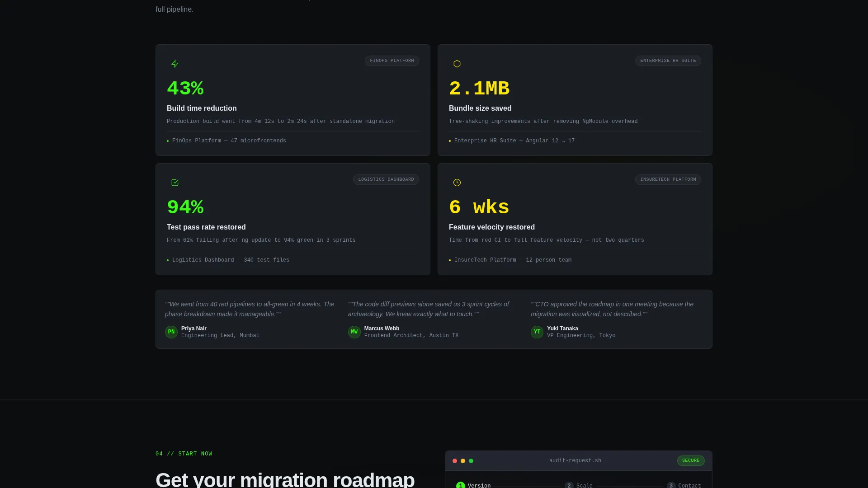Viewport: 868px width, 488px height.
Task: Click the green dot in terminal window
Action: coord(471,461)
